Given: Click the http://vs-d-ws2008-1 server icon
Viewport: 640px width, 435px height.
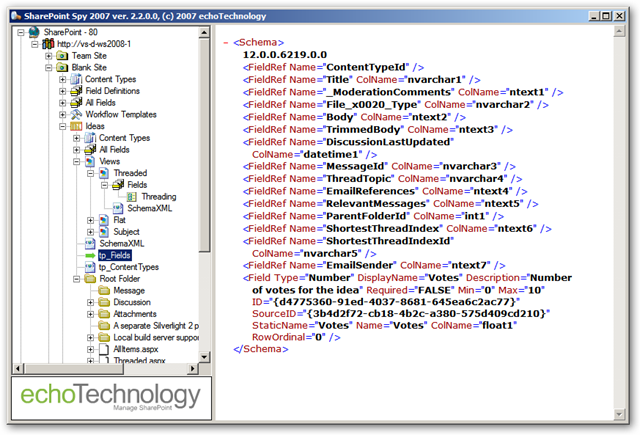Looking at the screenshot, I should tap(48, 44).
